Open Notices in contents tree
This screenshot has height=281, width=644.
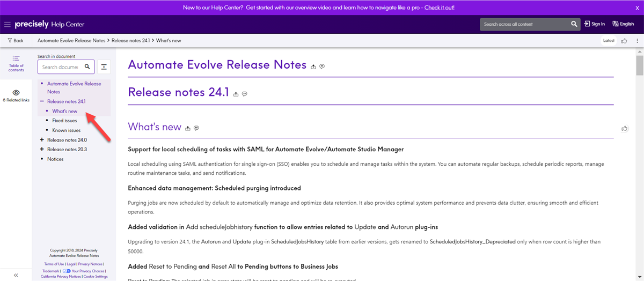click(x=55, y=159)
